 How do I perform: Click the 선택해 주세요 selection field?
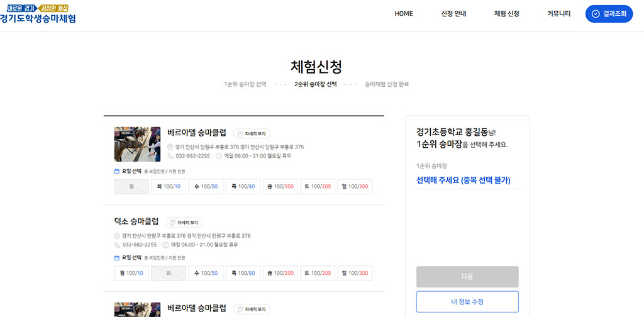click(x=464, y=181)
